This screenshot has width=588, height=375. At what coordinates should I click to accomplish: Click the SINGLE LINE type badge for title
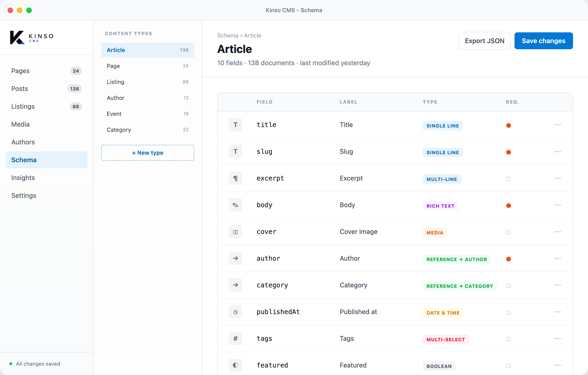(442, 126)
